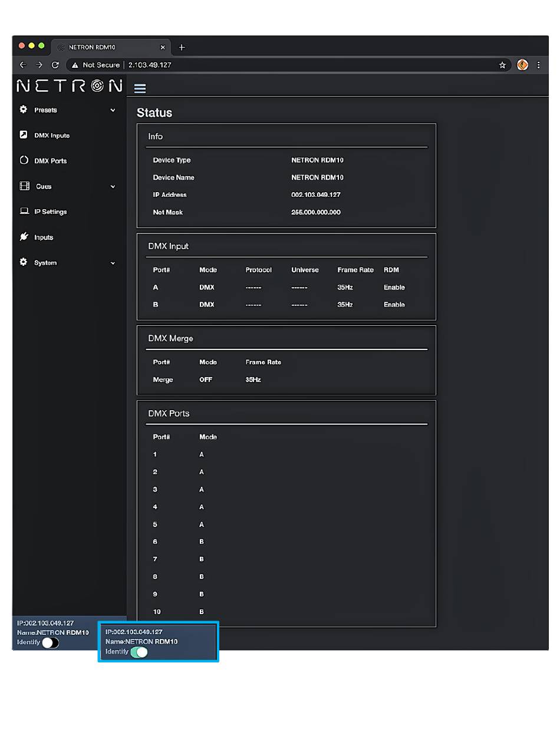560x752 pixels.
Task: Reload the page in the browser
Action: click(x=55, y=65)
